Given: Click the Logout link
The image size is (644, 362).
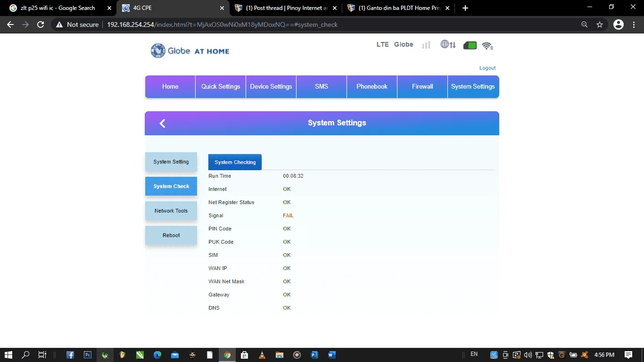Looking at the screenshot, I should pyautogui.click(x=487, y=68).
